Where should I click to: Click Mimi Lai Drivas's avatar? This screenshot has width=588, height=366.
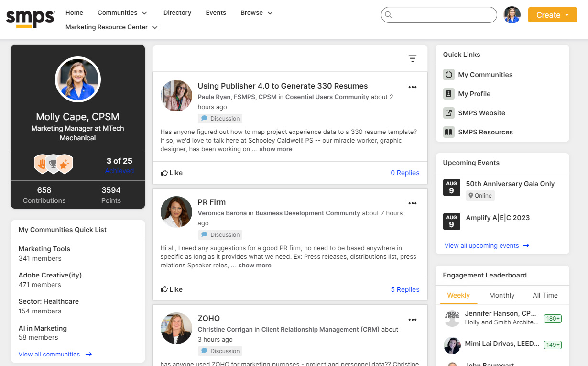tap(452, 345)
